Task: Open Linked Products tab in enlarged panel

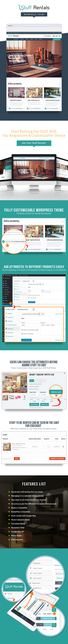Action: 12,325
